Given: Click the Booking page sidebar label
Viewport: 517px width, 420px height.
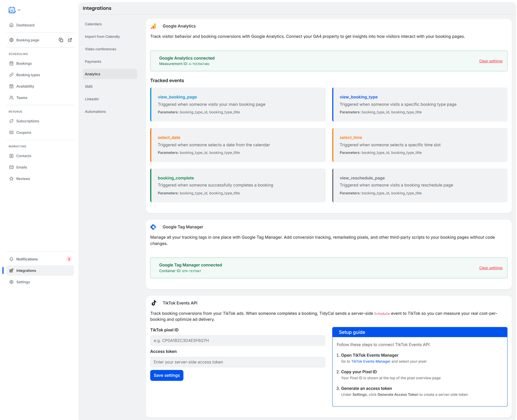Looking at the screenshot, I should (x=28, y=40).
